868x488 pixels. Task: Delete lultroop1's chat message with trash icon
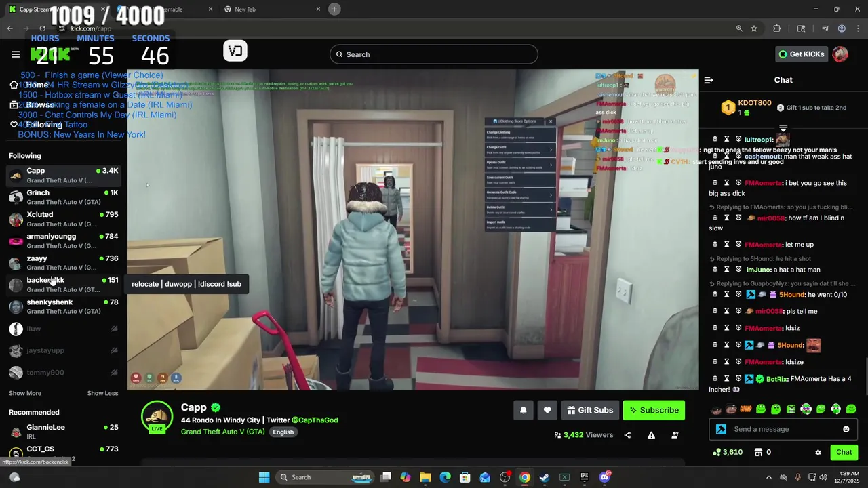(715, 139)
